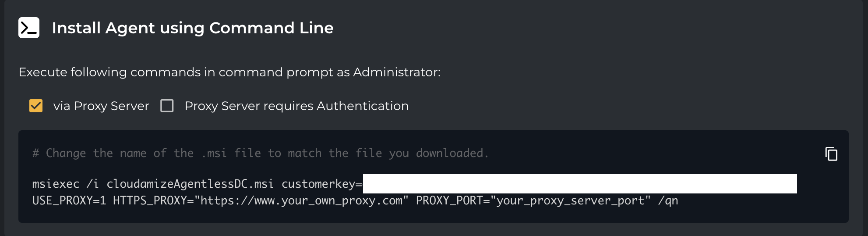This screenshot has width=868, height=236.
Task: Enable Proxy Server requires Authentication checkbox
Action: coord(167,106)
